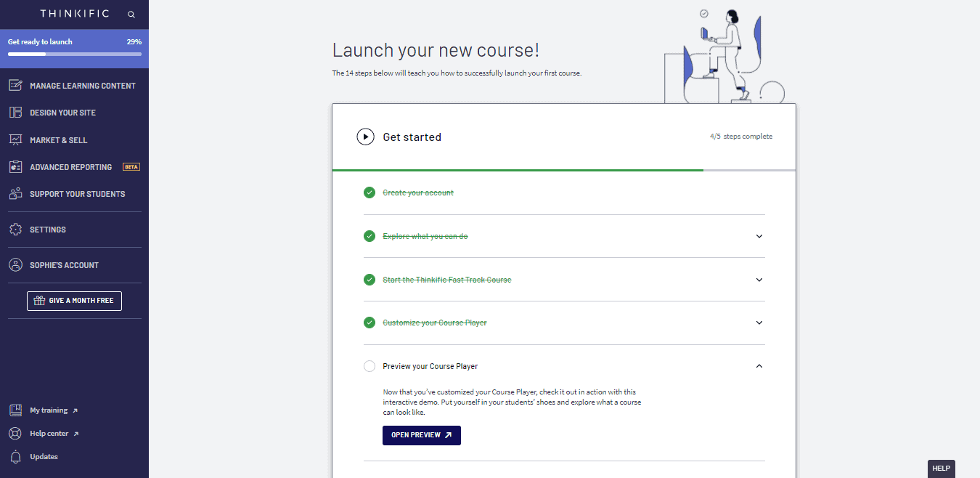980x478 pixels.
Task: Click the Get started heading
Action: 412,137
